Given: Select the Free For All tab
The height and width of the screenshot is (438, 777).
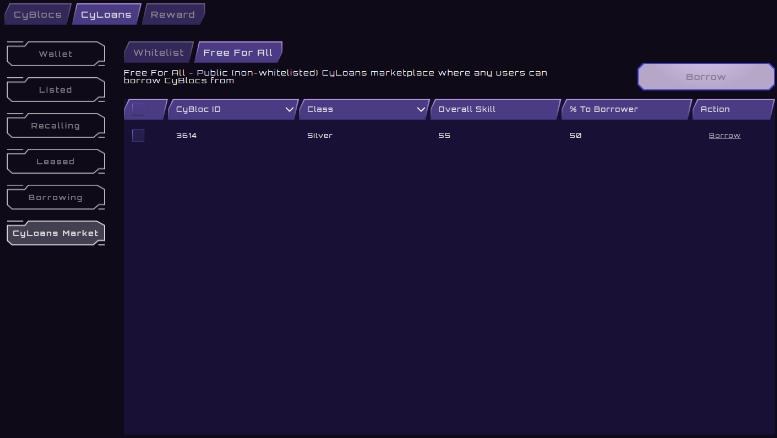Looking at the screenshot, I should [238, 53].
